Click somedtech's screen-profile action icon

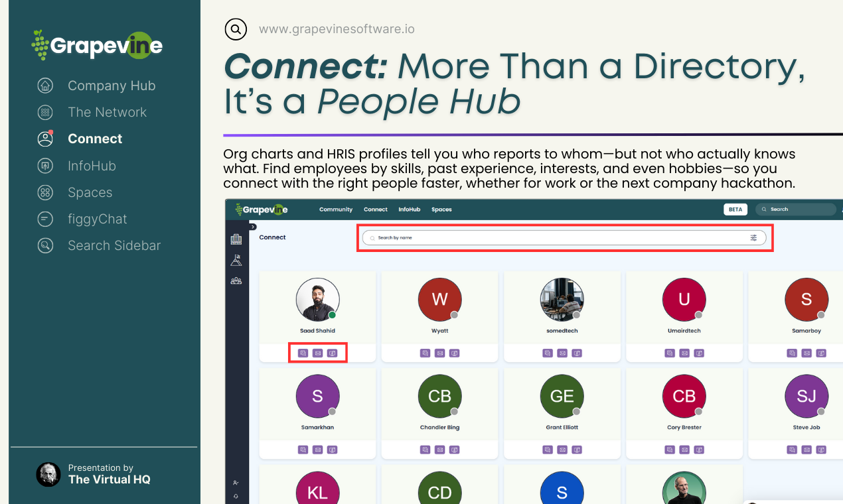(x=577, y=353)
